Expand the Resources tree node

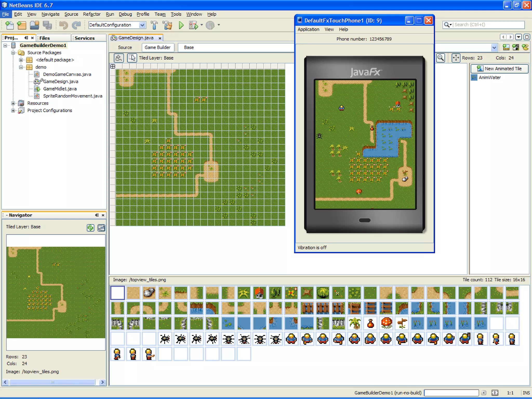13,103
